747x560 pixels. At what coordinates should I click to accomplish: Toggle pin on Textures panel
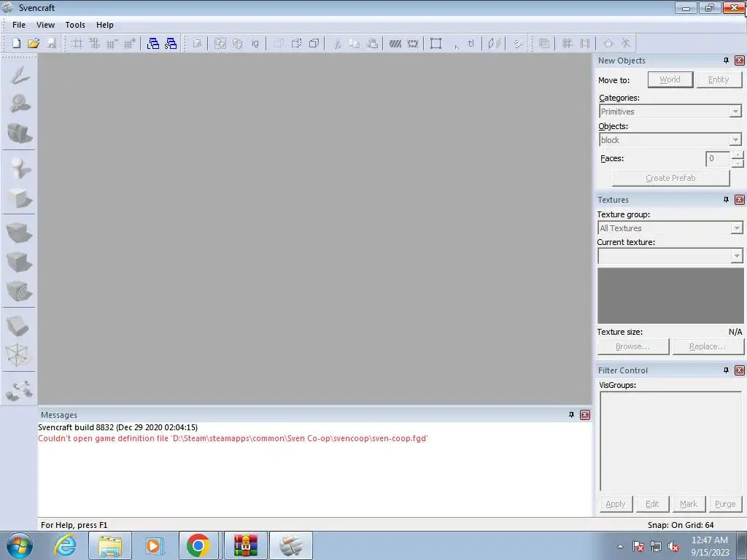[x=726, y=200]
